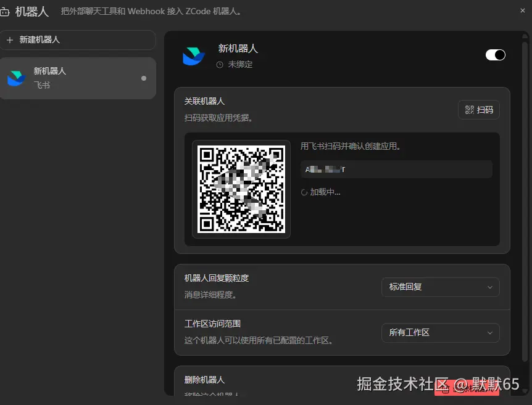Screen dimensions: 532x405
Task: Click the 删除机器人 section heading
Action: tap(204, 380)
